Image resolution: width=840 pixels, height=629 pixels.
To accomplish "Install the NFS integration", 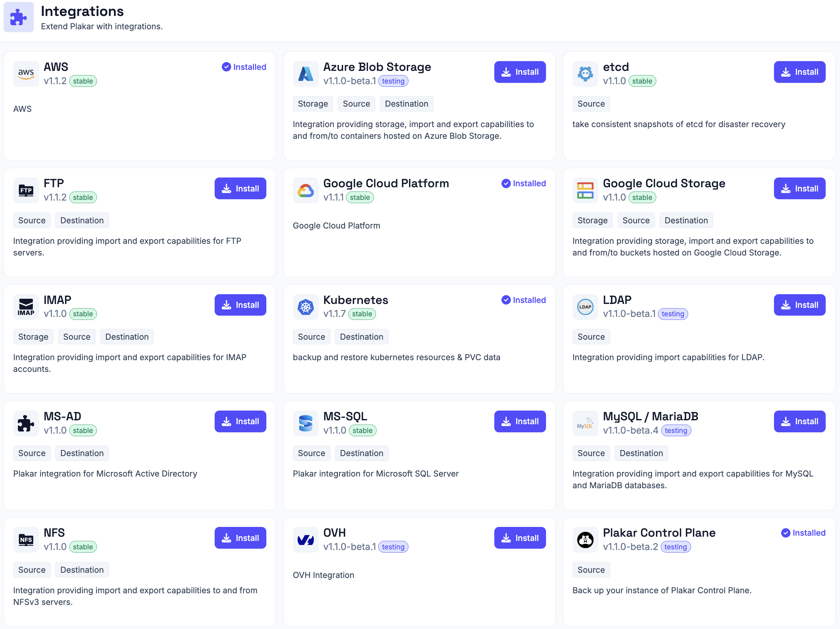I will 240,538.
